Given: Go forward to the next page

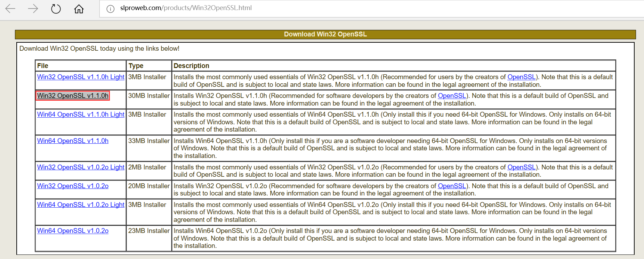Looking at the screenshot, I should pos(33,9).
